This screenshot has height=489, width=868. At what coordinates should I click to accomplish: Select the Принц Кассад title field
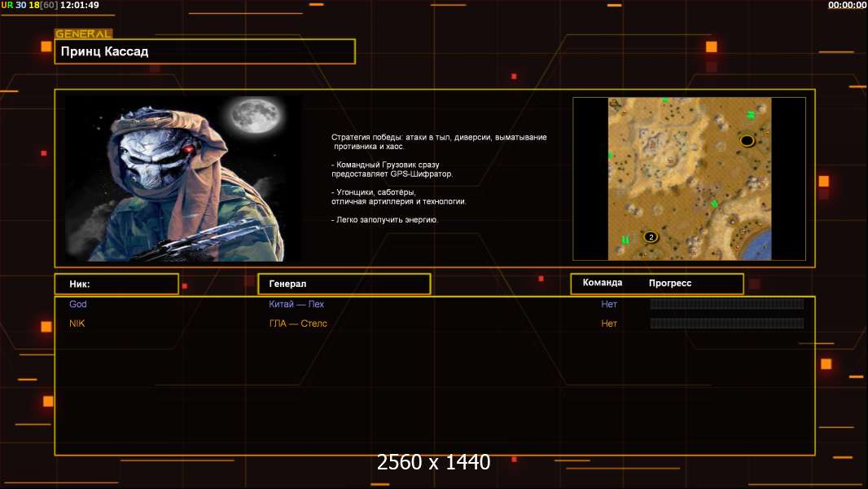coord(205,51)
